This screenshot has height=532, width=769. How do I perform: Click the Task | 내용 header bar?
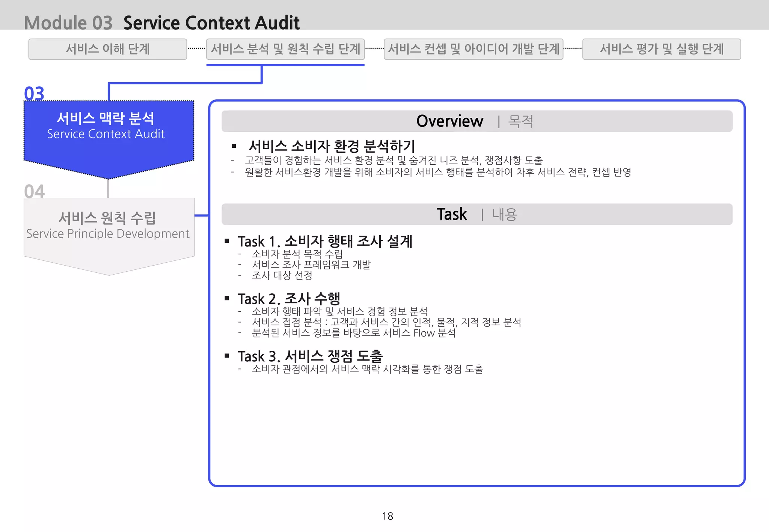(x=477, y=214)
